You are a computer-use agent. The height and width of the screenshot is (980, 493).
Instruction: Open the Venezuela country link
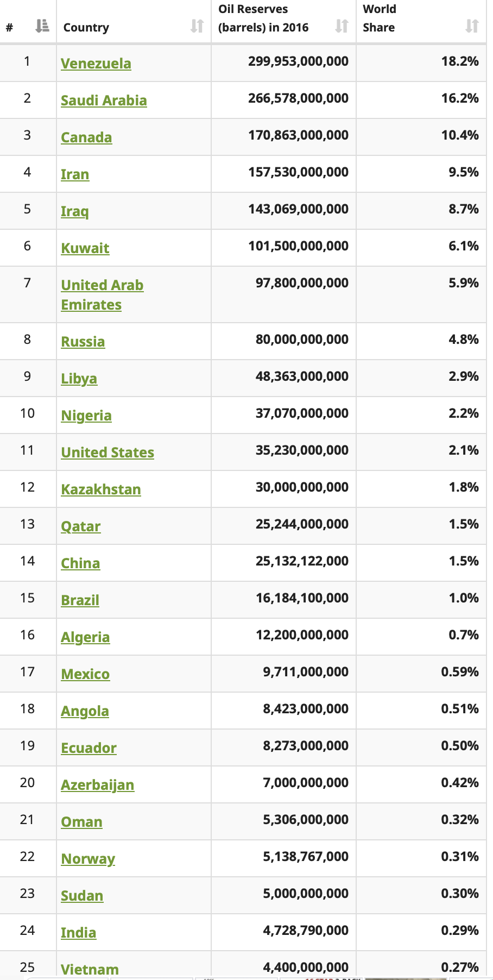[96, 64]
